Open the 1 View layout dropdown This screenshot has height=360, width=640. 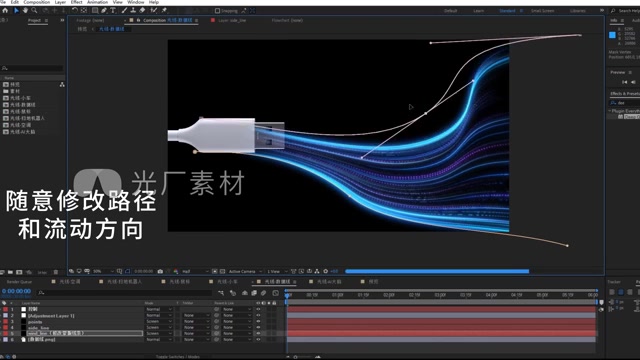pyautogui.click(x=277, y=271)
